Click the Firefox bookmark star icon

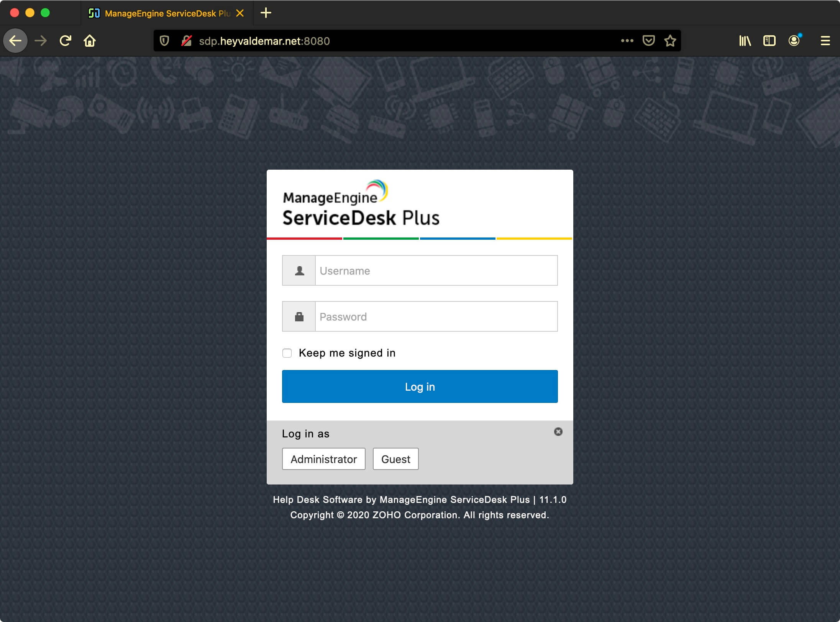(670, 41)
